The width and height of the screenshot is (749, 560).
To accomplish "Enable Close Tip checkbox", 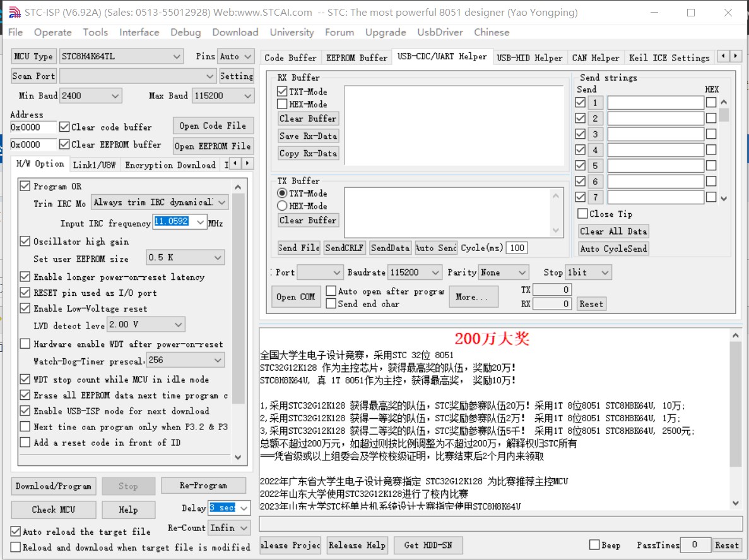I will click(582, 213).
